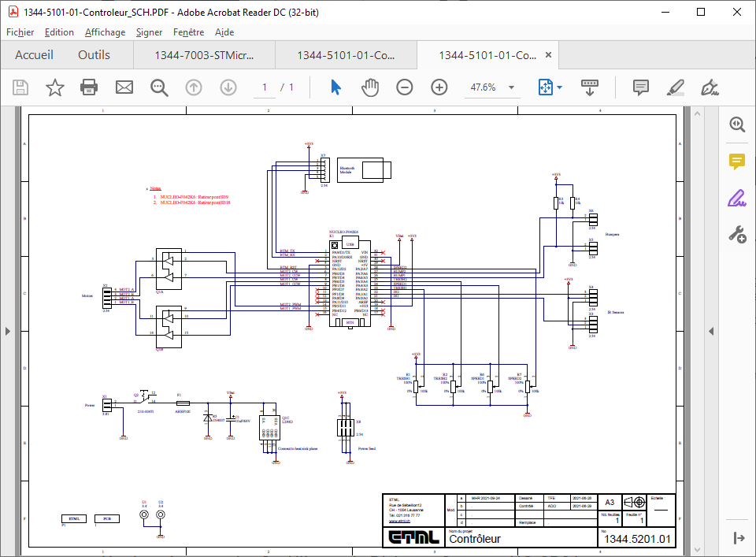Image resolution: width=756 pixels, height=557 pixels.
Task: Go to next page arrow
Action: [228, 87]
